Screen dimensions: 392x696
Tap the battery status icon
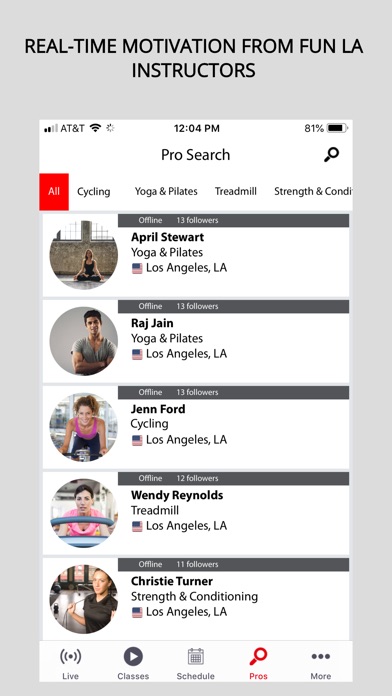click(x=337, y=128)
